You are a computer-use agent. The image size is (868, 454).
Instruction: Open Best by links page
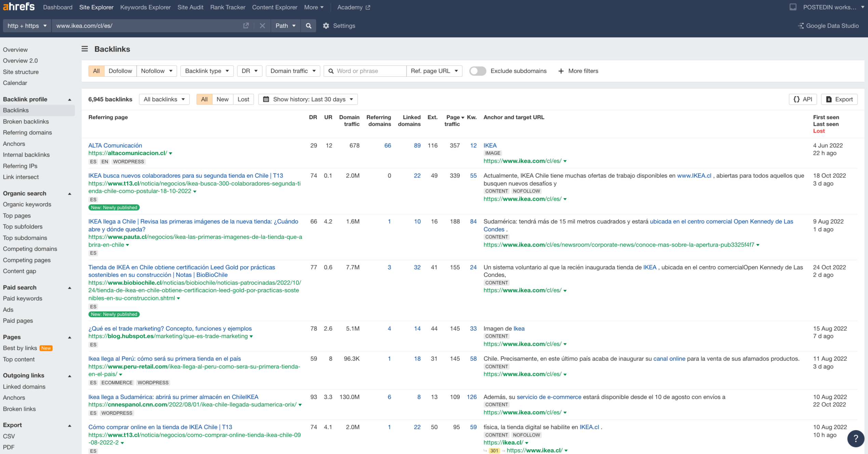pyautogui.click(x=20, y=348)
